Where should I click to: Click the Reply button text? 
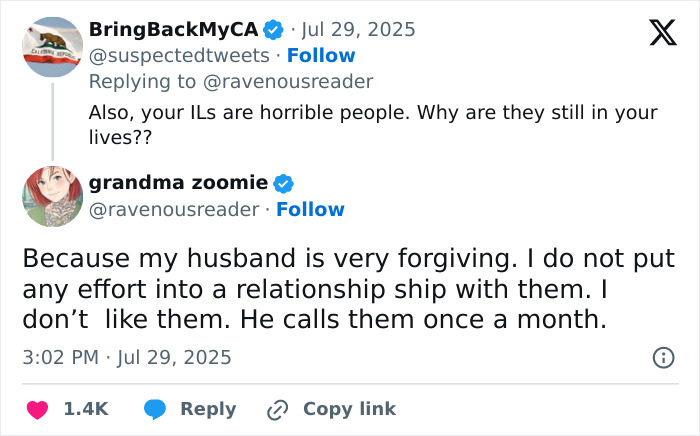(x=208, y=409)
